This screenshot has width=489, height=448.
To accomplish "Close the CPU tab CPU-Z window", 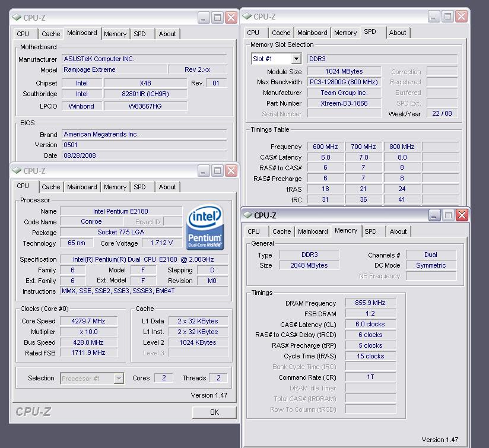I will [x=231, y=171].
